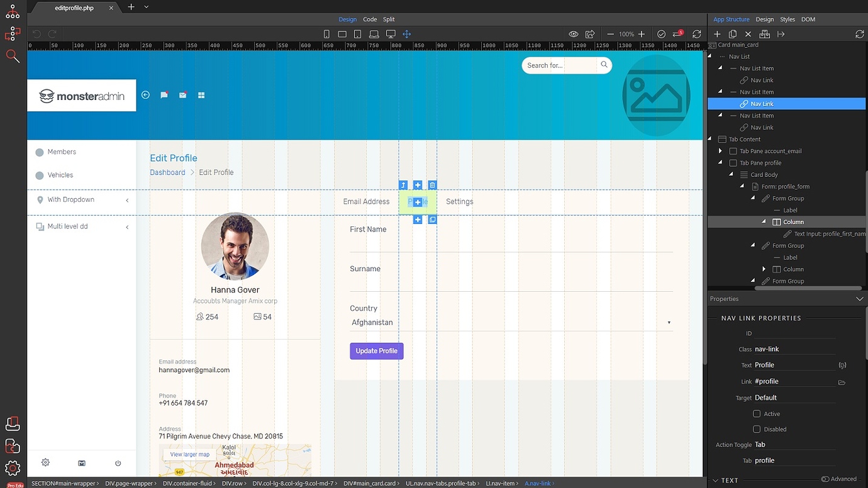868x488 pixels.
Task: Decrease zoom with the minus control
Action: pyautogui.click(x=611, y=34)
